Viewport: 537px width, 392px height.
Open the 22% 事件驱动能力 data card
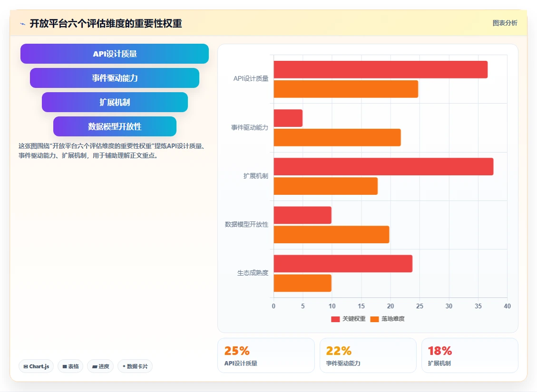pyautogui.click(x=368, y=355)
